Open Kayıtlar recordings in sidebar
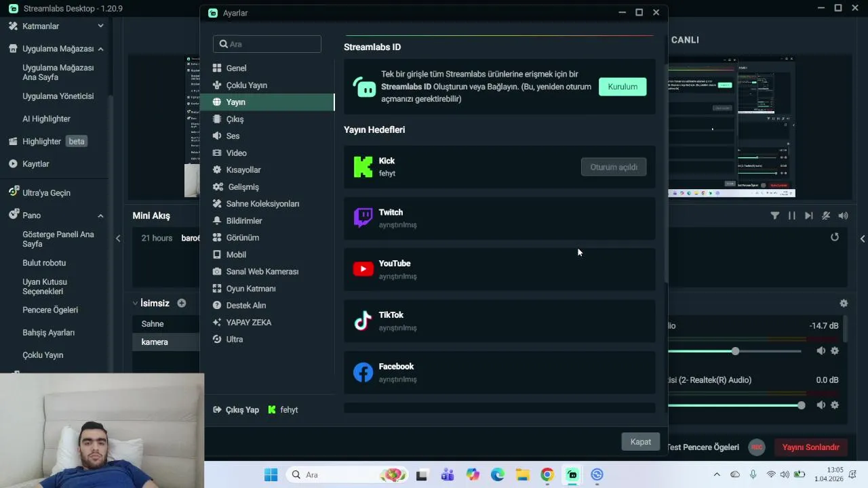Screen dimensions: 868x488 point(35,164)
